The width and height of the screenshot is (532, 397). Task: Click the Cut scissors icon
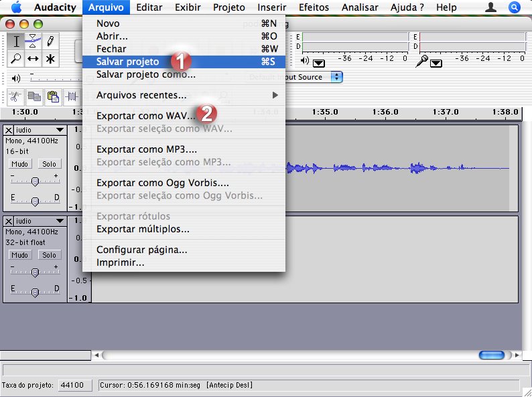(x=15, y=97)
